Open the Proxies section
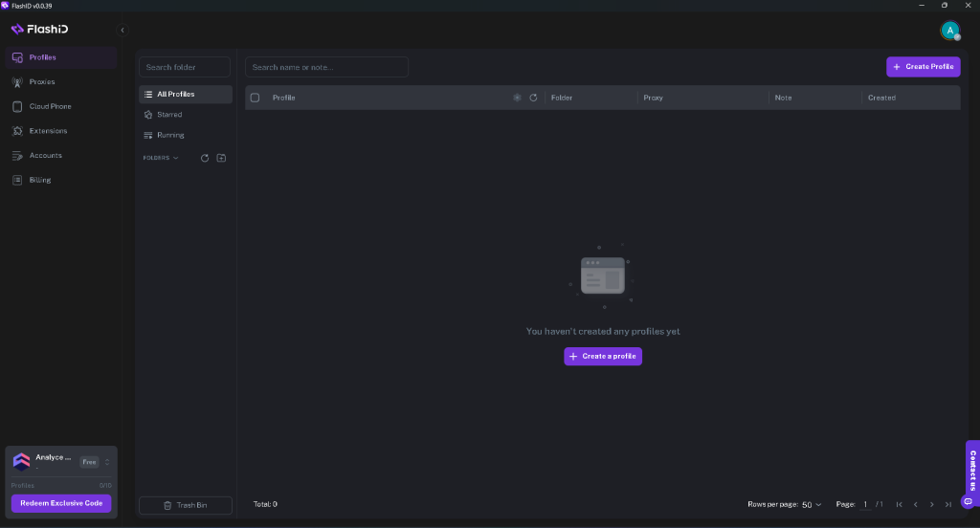The width and height of the screenshot is (980, 528). click(42, 82)
